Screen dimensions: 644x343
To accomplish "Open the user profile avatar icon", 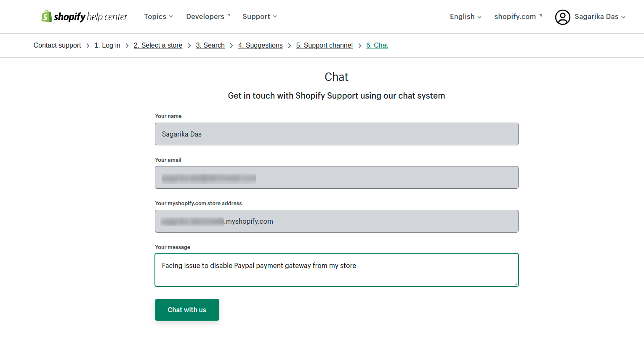I will click(562, 17).
